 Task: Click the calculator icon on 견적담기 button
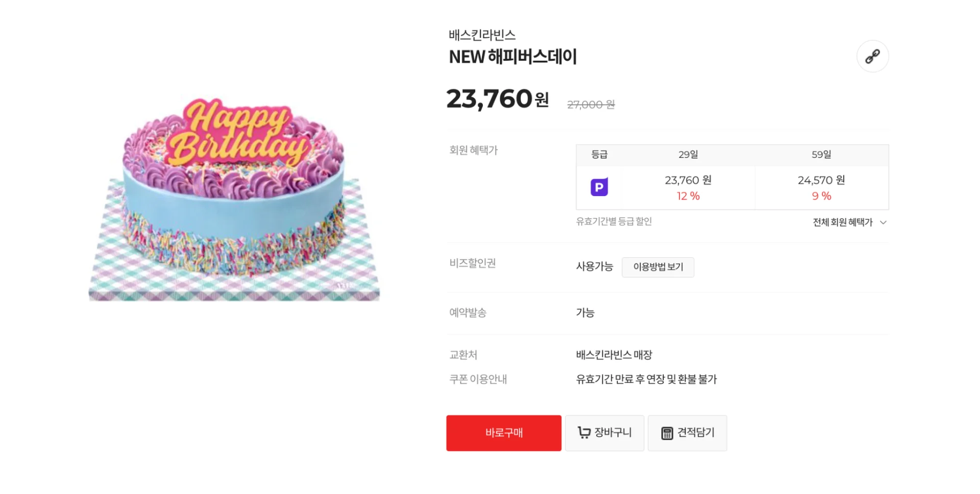(x=667, y=432)
